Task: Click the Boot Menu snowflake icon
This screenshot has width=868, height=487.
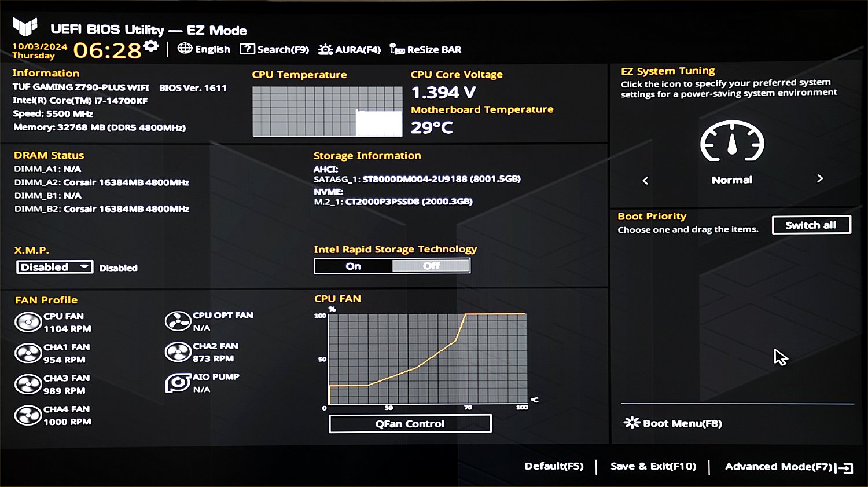Action: [631, 423]
